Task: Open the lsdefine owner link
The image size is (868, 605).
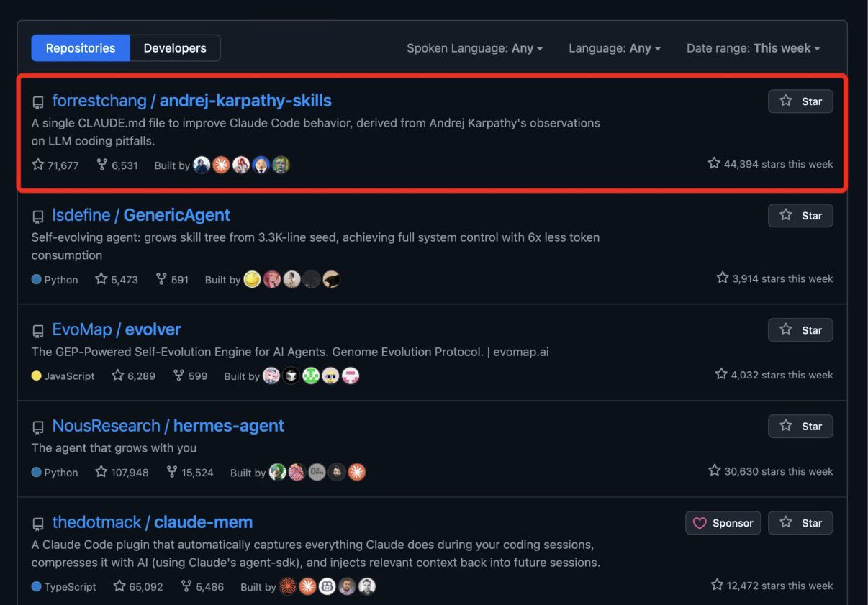Action: (x=81, y=215)
